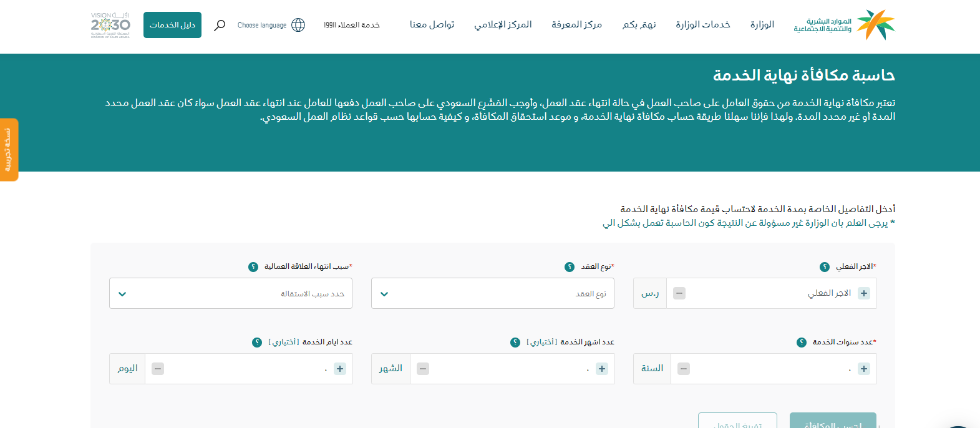Click the Vision 2030 logo
The width and height of the screenshot is (980, 428).
coord(110,25)
